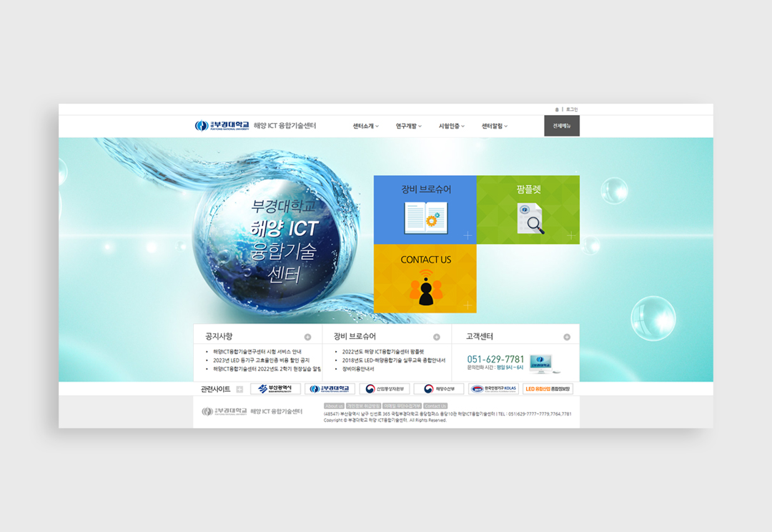Click the Pukyong National University header logo
The width and height of the screenshot is (772, 532).
tap(222, 126)
